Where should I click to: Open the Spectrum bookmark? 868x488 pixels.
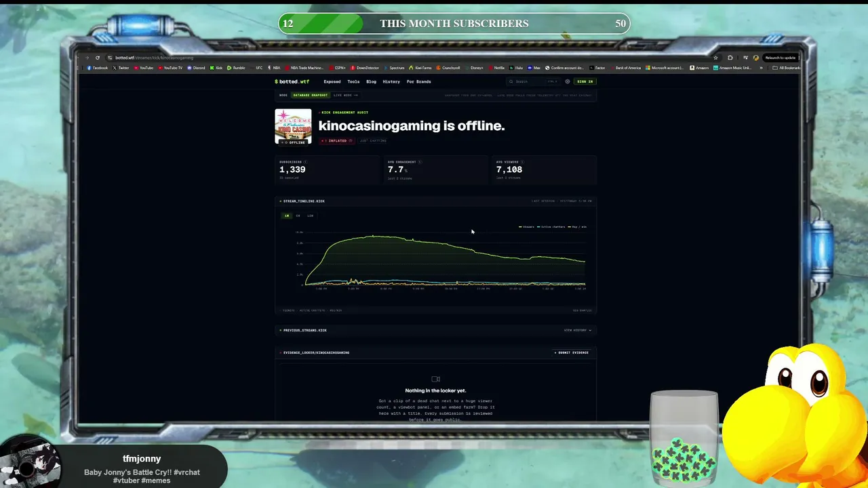click(395, 68)
